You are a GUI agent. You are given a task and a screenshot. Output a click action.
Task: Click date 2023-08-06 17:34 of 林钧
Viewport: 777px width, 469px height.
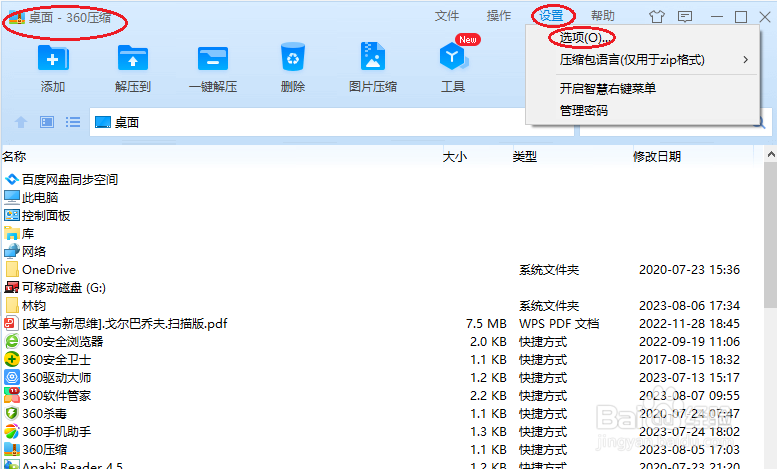click(689, 305)
